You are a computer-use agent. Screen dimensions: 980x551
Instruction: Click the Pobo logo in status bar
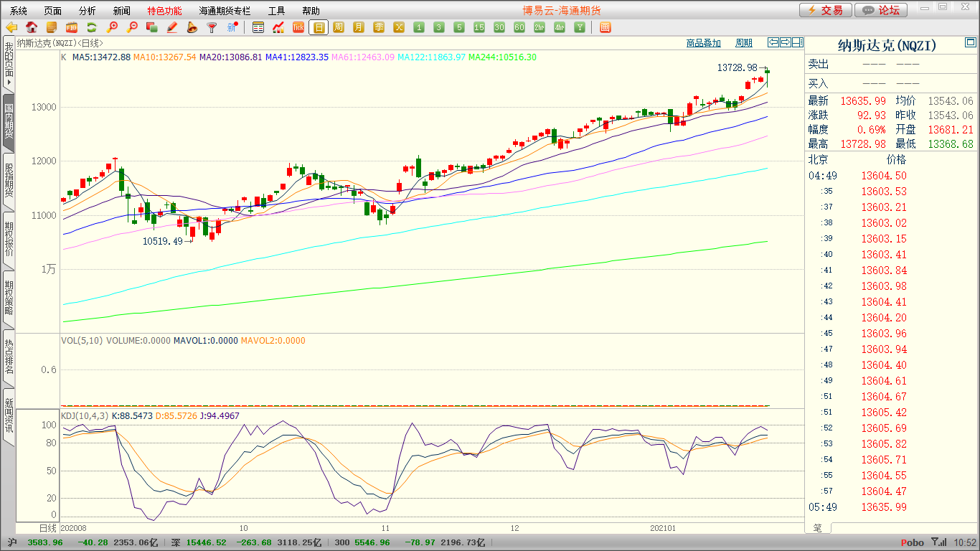(913, 543)
